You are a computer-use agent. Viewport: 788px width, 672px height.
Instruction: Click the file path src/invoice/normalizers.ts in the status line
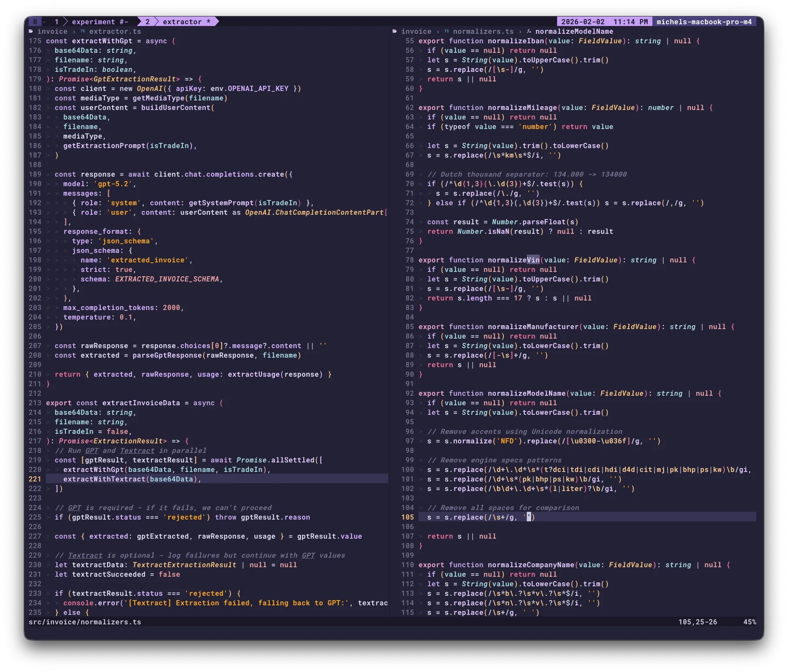pyautogui.click(x=85, y=622)
